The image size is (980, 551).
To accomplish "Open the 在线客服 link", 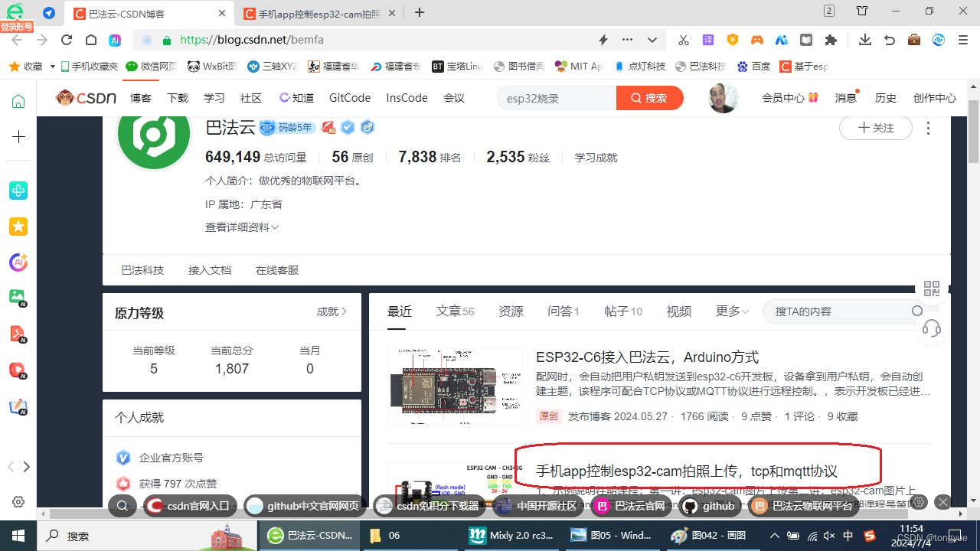I will pyautogui.click(x=277, y=270).
